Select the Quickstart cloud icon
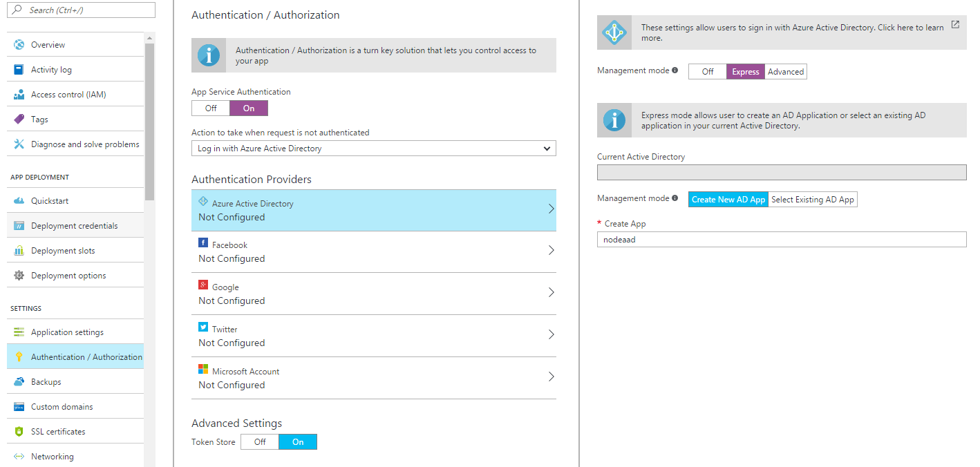The width and height of the screenshot is (980, 467). pos(19,200)
